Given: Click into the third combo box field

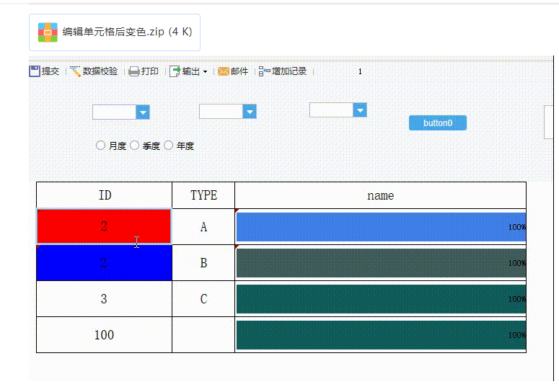Looking at the screenshot, I should 332,110.
